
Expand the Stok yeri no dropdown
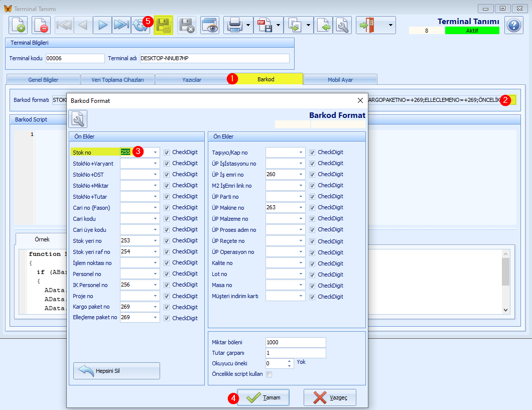[156, 240]
